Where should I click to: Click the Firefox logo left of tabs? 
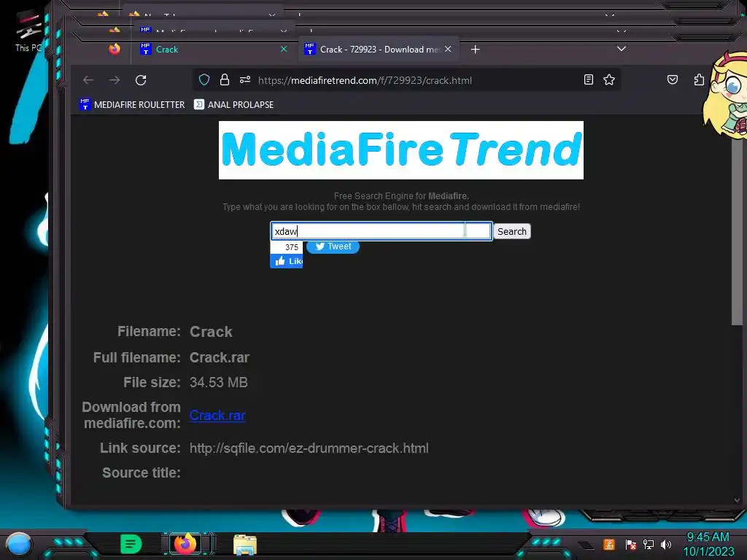click(x=115, y=49)
